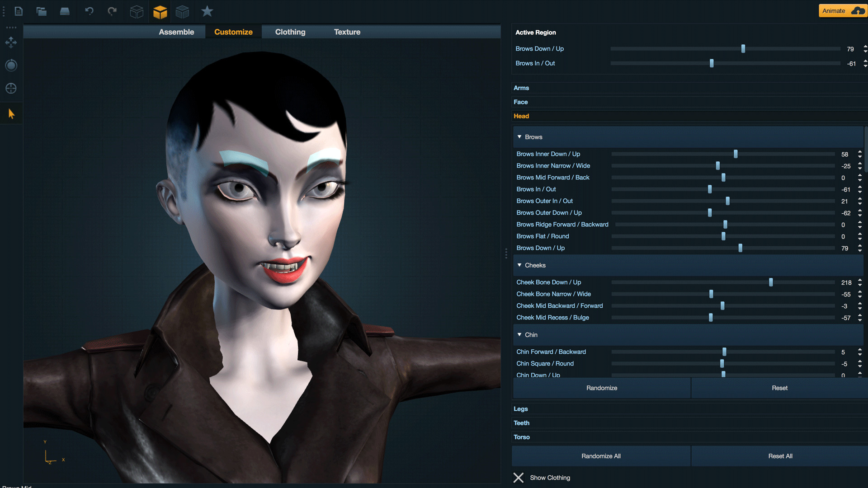
Task: Collapse the Chin section
Action: pyautogui.click(x=519, y=334)
